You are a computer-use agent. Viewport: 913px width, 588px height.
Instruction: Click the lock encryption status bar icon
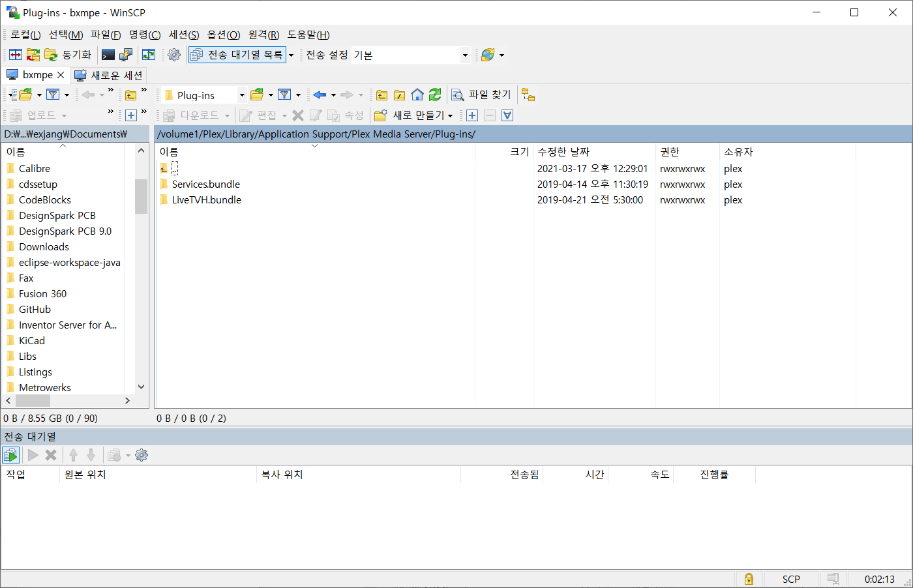point(749,579)
